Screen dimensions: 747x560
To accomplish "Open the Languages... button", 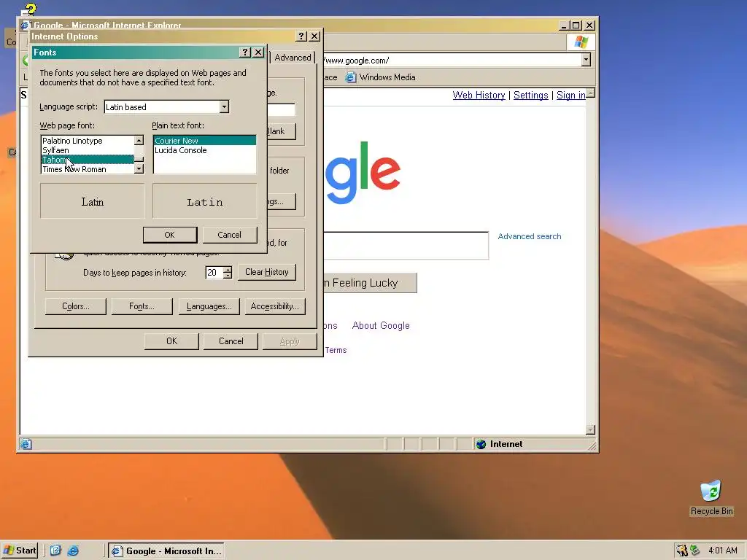I will click(209, 306).
